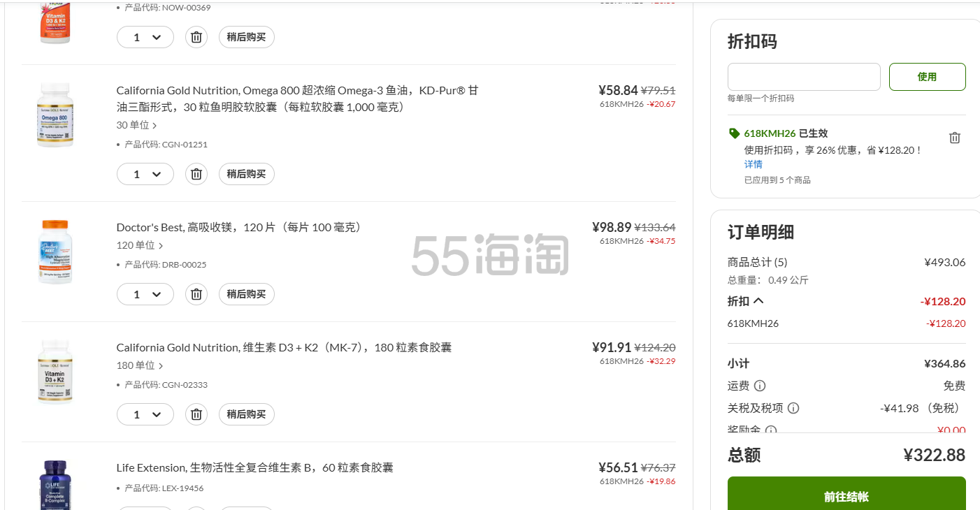980x510 pixels.
Task: Open the Life Extension B-Complex bottle image
Action: pyautogui.click(x=55, y=484)
